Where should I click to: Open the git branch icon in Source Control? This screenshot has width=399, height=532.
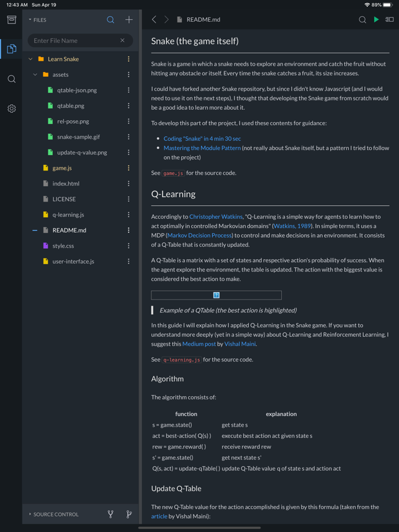point(129,515)
